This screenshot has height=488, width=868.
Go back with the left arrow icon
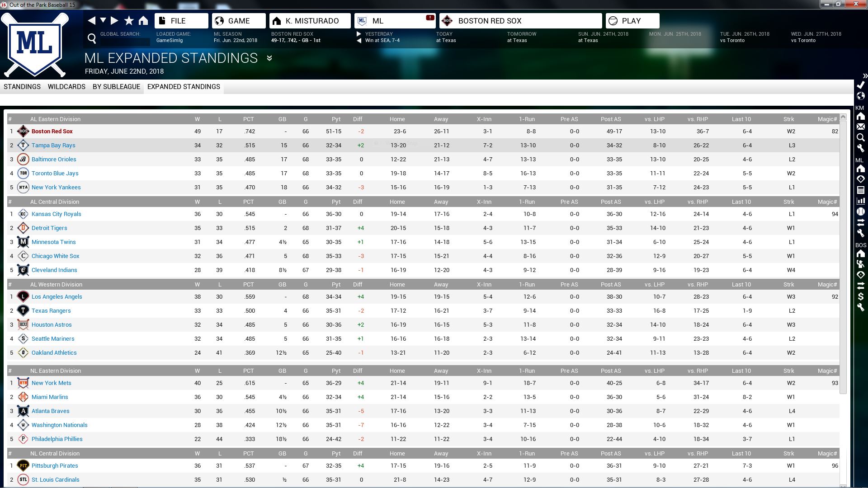click(92, 21)
